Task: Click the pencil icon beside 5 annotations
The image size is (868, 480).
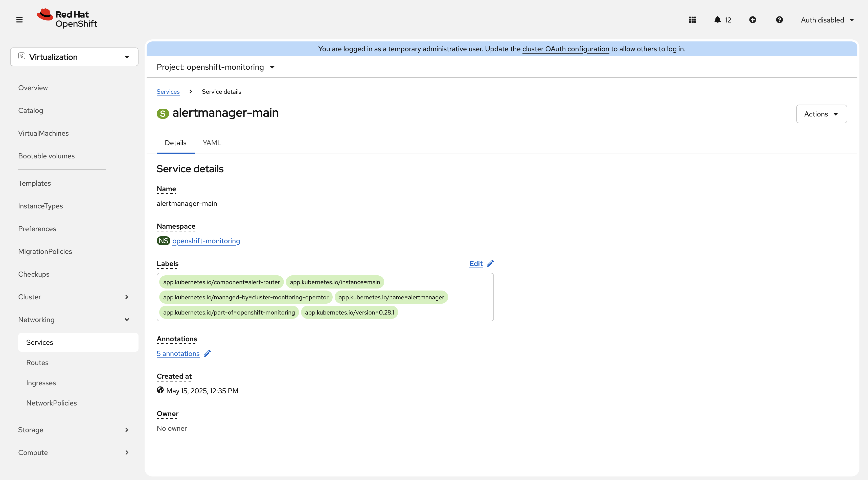Action: [207, 353]
